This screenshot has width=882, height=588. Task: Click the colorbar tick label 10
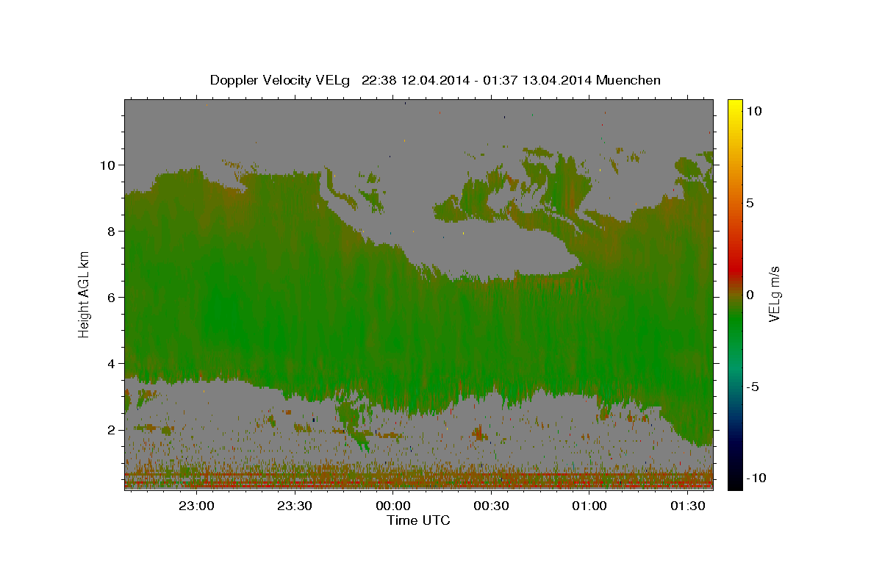(753, 111)
